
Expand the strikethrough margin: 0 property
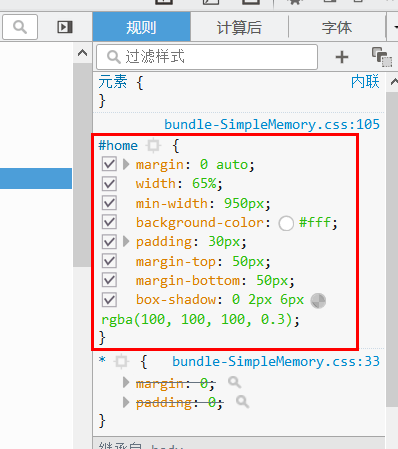click(x=126, y=382)
